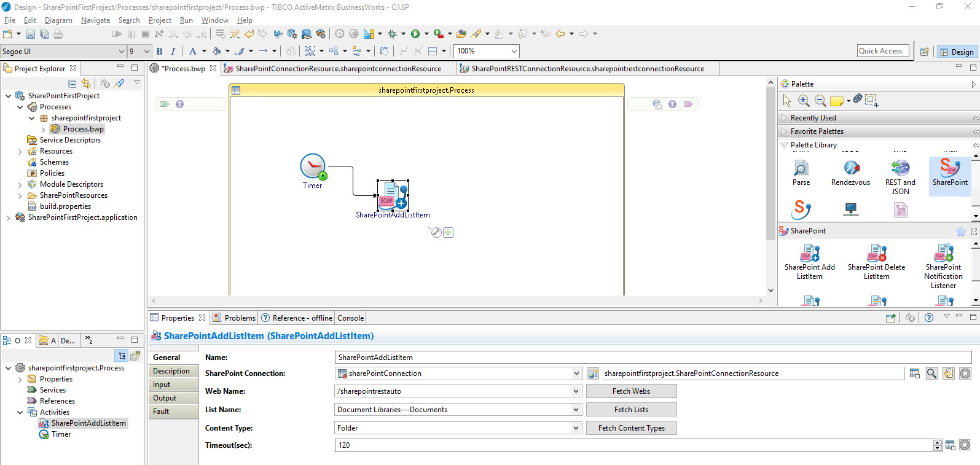Click the clear icon beside SharePoint Connection field

(965, 373)
